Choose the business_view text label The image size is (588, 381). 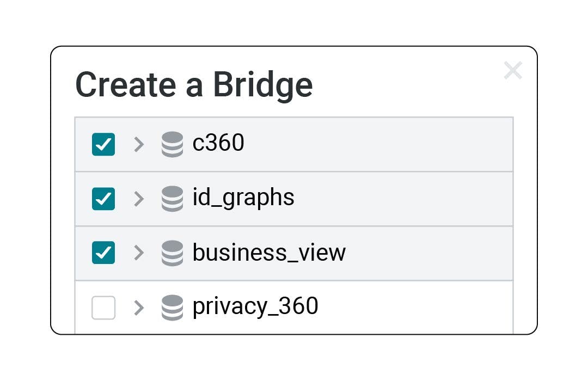click(x=269, y=253)
